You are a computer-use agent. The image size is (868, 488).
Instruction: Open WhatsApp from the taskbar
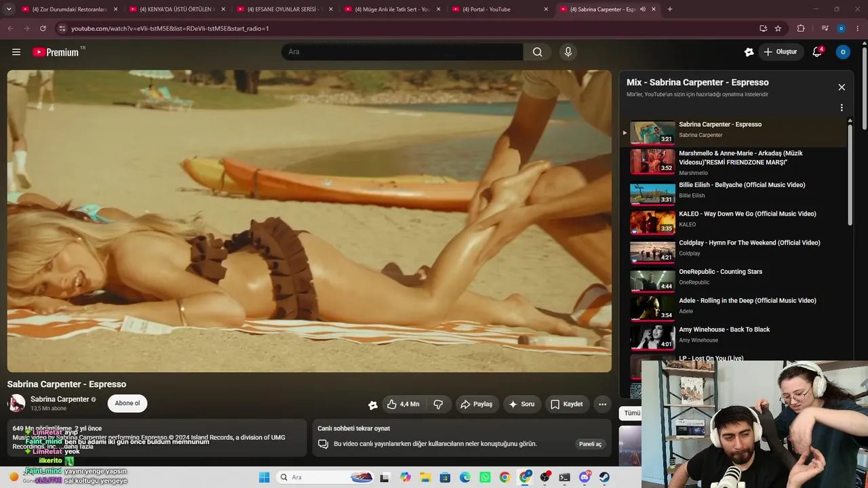pos(485,477)
